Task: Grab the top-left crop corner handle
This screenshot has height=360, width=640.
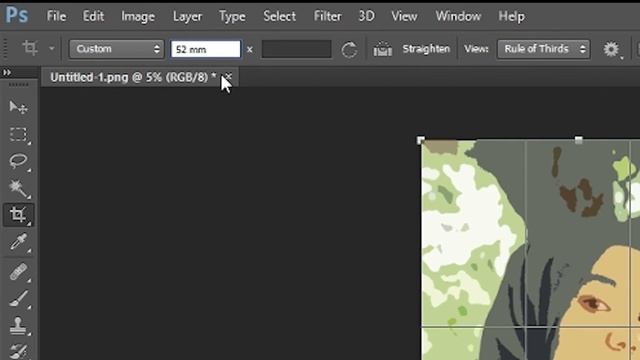Action: [421, 140]
